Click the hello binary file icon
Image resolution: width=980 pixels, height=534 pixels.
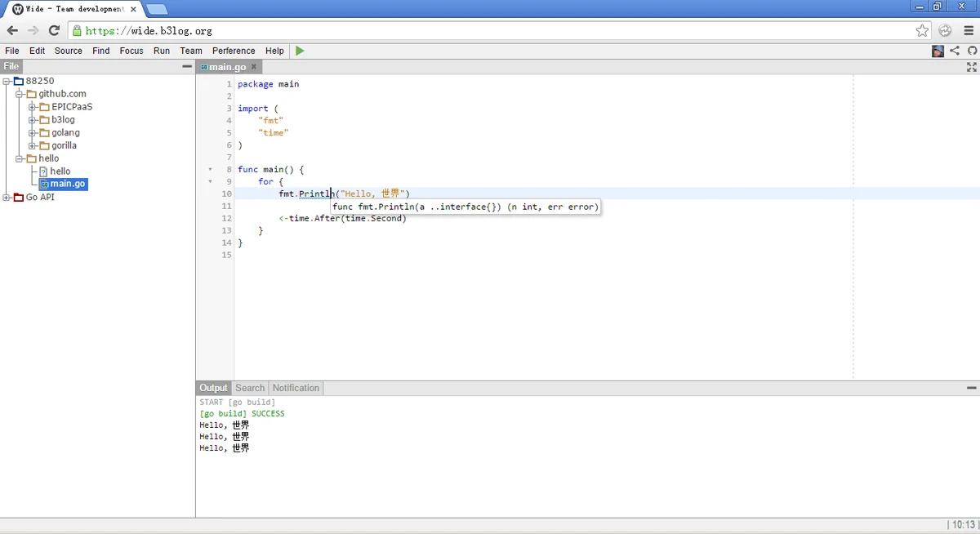(x=43, y=171)
